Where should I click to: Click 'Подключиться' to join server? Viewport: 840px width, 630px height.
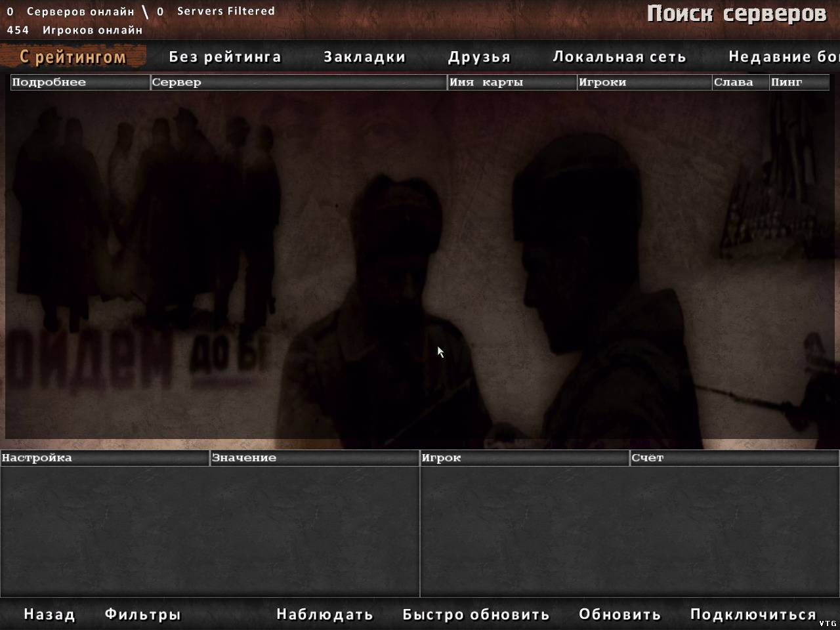753,615
